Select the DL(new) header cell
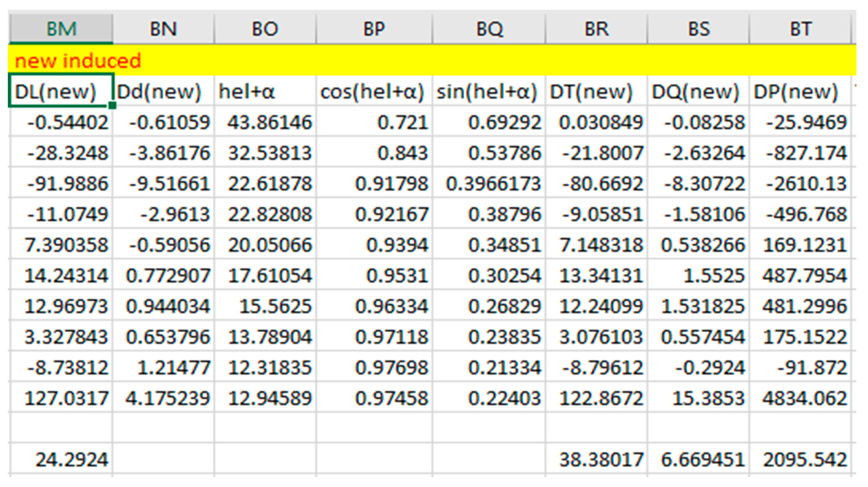The height and width of the screenshot is (487, 868). tap(56, 91)
